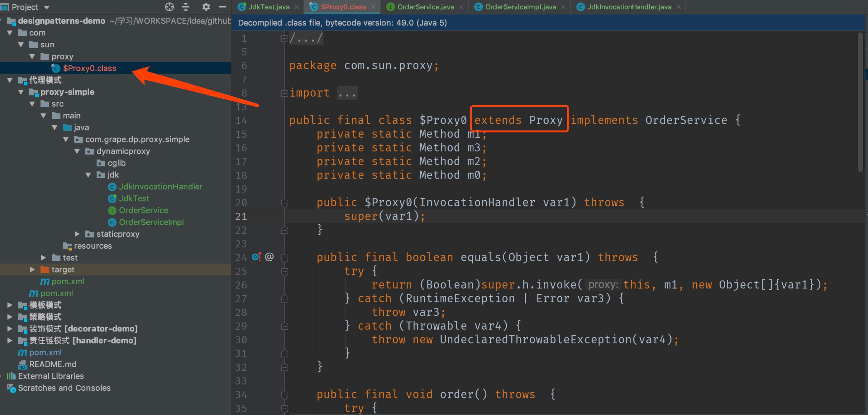This screenshot has width=868, height=415.
Task: Toggle fold marker at constructor line 20
Action: (x=284, y=203)
